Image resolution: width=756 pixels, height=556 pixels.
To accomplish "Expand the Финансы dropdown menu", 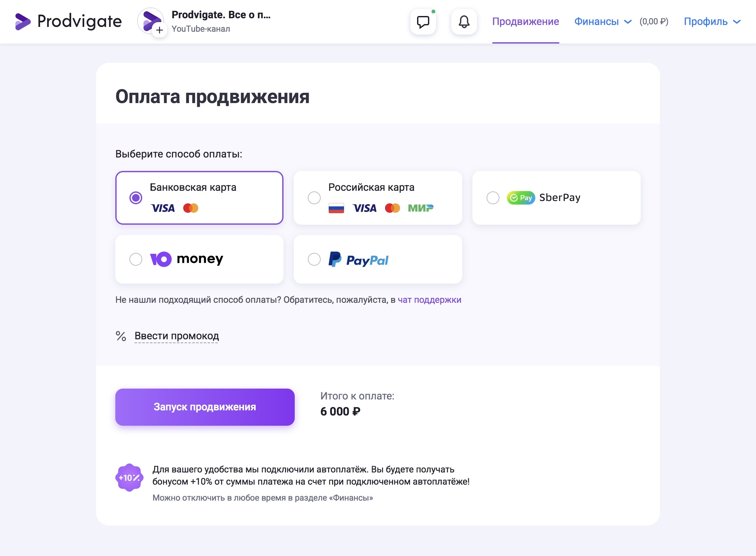I will pos(603,21).
